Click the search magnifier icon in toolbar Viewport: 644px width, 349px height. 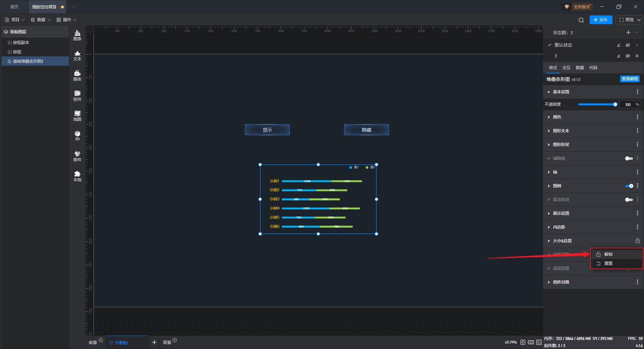(581, 20)
